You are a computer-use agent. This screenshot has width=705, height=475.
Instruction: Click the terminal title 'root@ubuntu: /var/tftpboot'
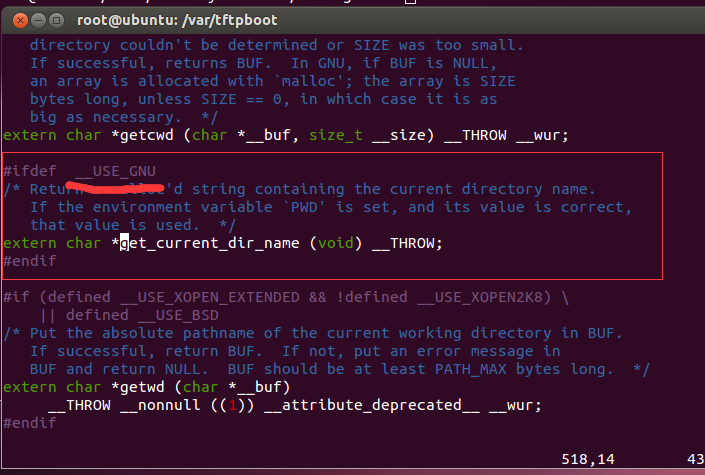tap(177, 20)
